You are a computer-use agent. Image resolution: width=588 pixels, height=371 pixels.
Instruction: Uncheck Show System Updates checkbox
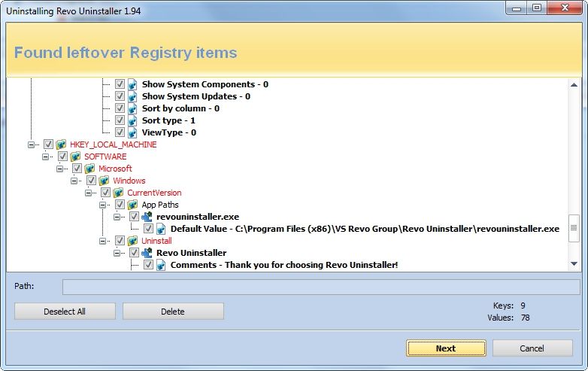tap(120, 96)
